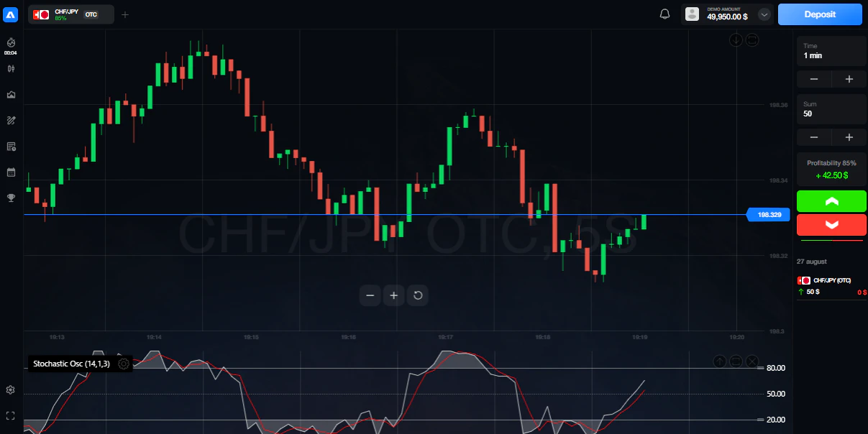Increase trade time with plus

pos(849,79)
